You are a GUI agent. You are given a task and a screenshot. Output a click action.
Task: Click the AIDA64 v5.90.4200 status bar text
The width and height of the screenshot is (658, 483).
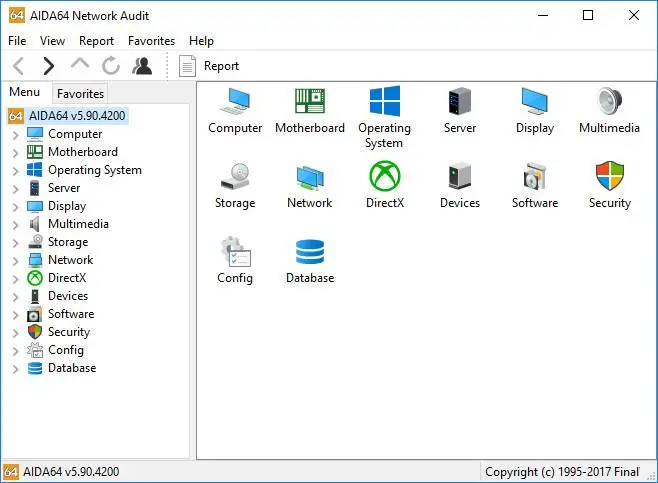(71, 472)
